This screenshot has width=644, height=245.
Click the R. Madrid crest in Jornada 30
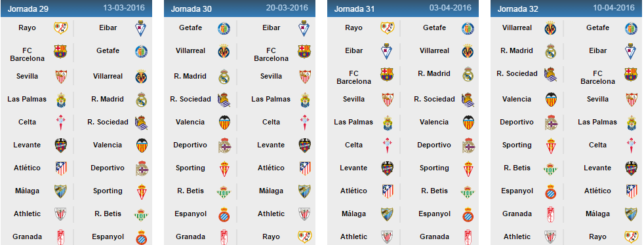pyautogui.click(x=224, y=77)
